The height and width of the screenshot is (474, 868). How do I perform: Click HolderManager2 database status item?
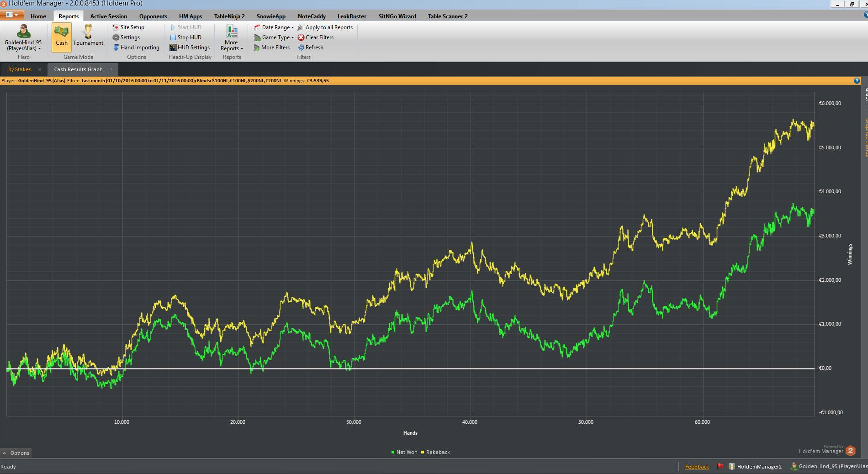(x=755, y=467)
